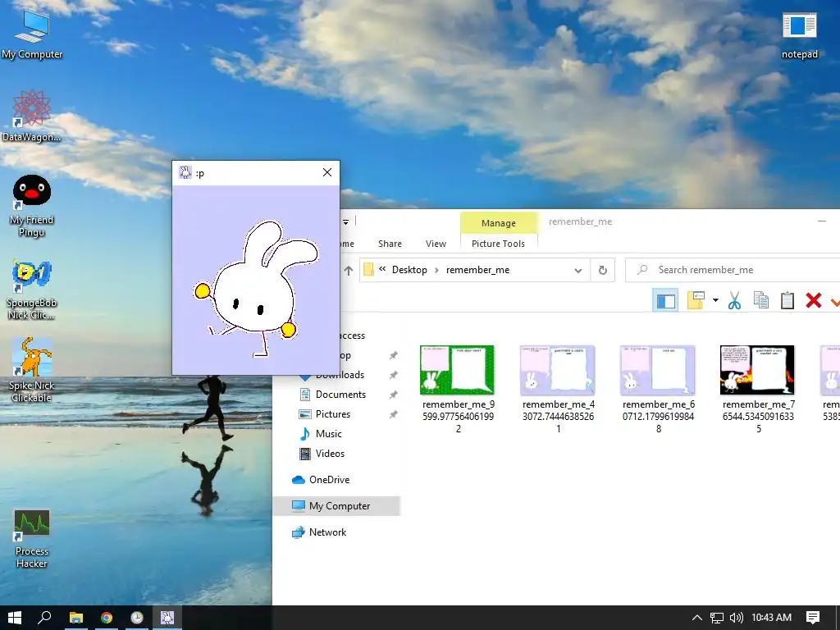Click the Paste clipboard icon
Image resolution: width=840 pixels, height=630 pixels.
787,300
